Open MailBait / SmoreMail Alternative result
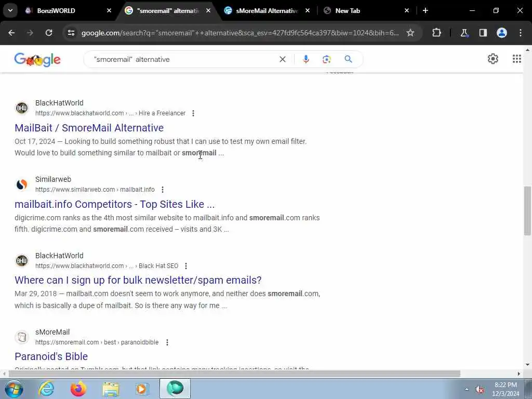532x399 pixels. coord(89,128)
